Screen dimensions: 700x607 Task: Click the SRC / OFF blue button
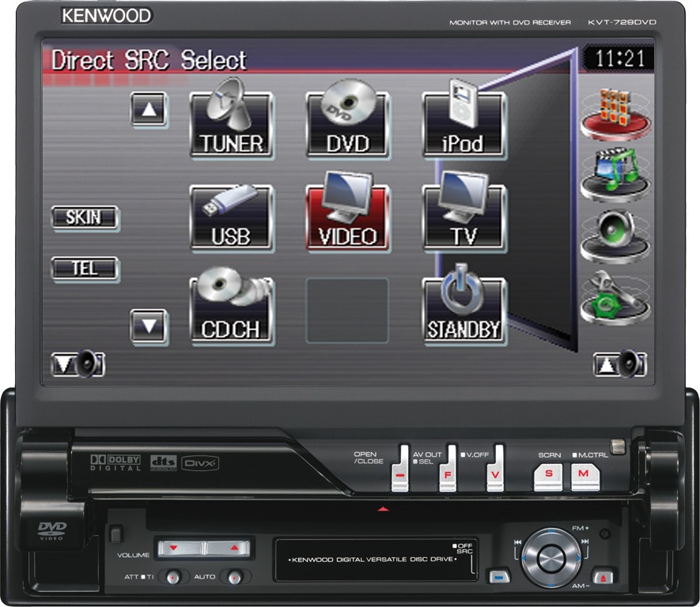point(499,576)
